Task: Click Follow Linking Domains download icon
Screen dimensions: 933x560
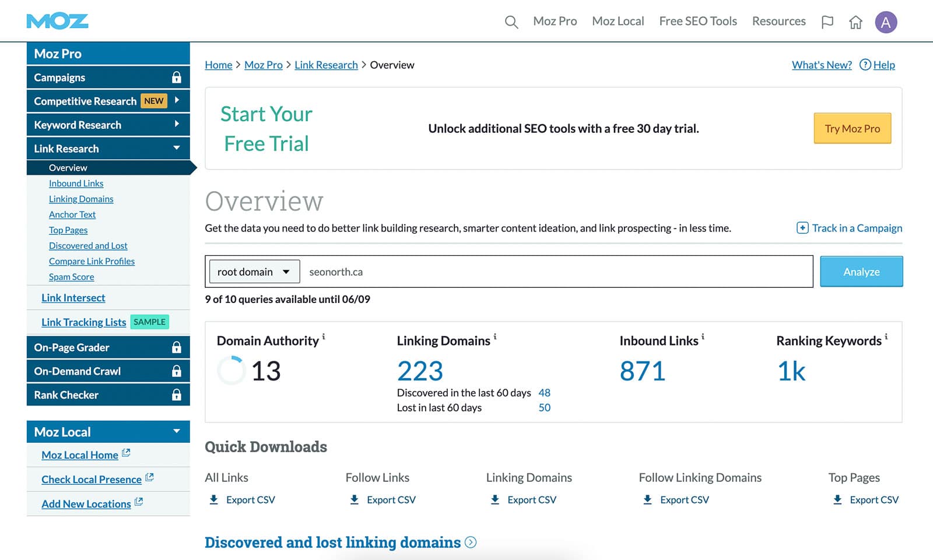Action: pos(647,499)
